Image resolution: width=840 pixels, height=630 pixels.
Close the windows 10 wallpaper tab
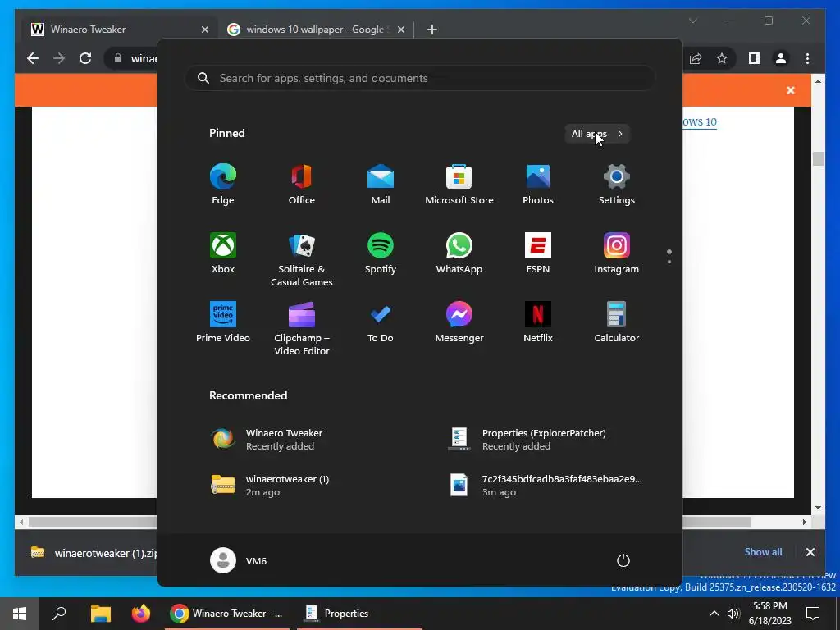(400, 30)
